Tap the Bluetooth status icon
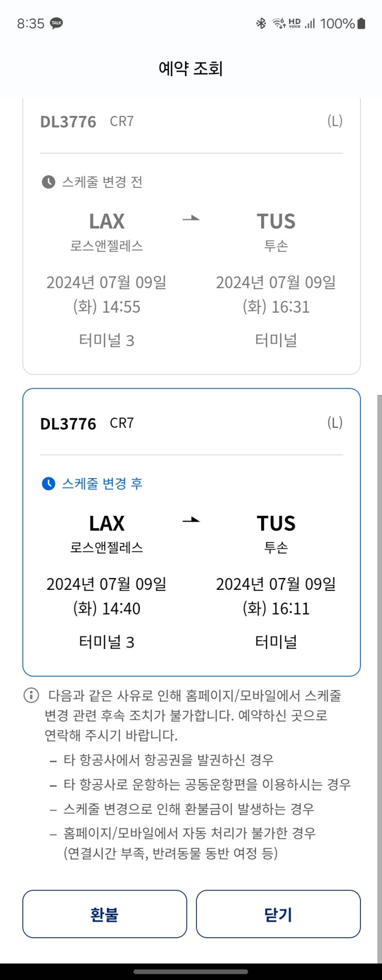This screenshot has height=980, width=382. coord(261,23)
